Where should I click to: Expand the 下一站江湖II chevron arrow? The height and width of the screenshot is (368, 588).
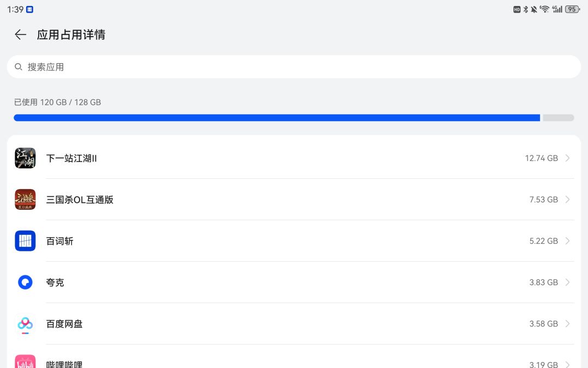[568, 158]
